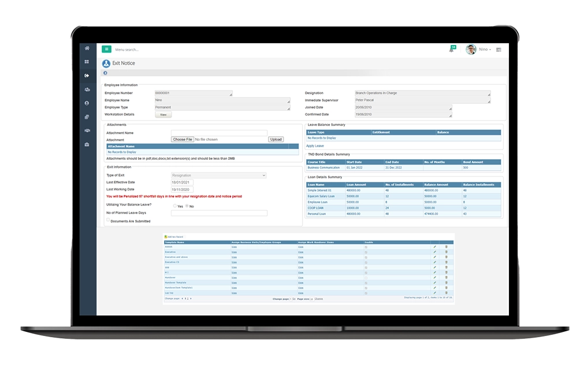This screenshot has height=367, width=588.
Task: Click the Upload button for attachments
Action: (x=276, y=140)
